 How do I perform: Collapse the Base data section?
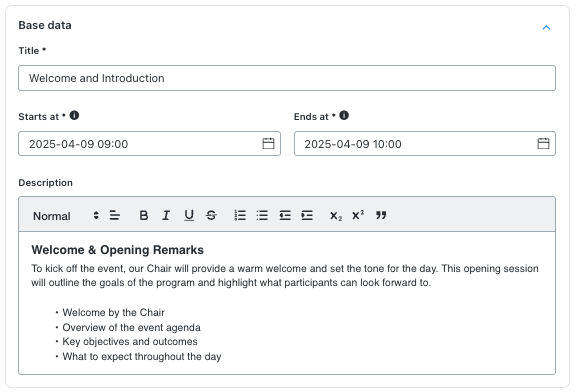tap(546, 28)
